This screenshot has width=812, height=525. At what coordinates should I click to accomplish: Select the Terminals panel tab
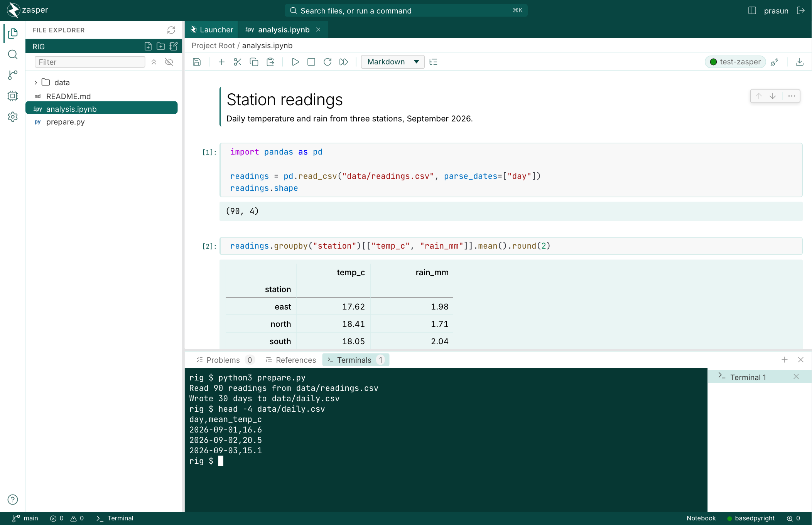[356, 360]
